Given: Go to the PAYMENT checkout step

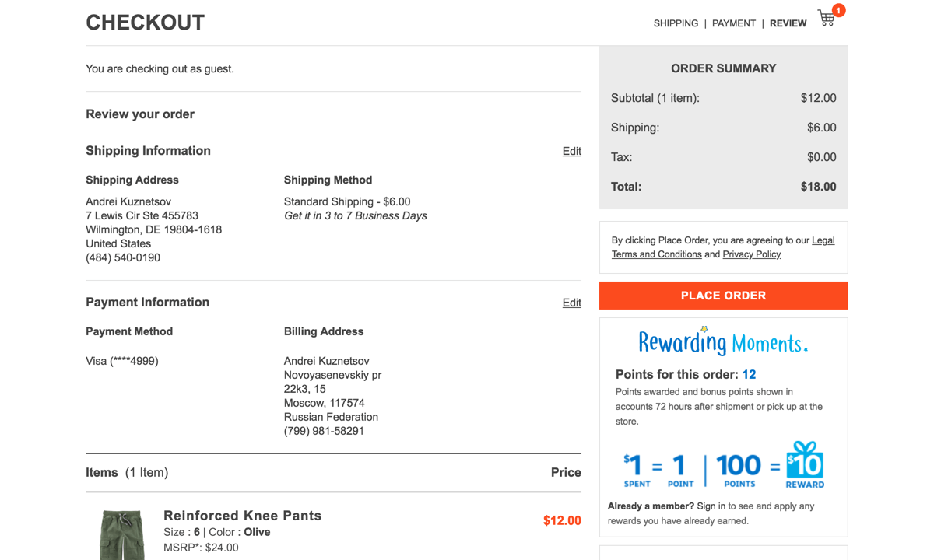Looking at the screenshot, I should point(734,23).
